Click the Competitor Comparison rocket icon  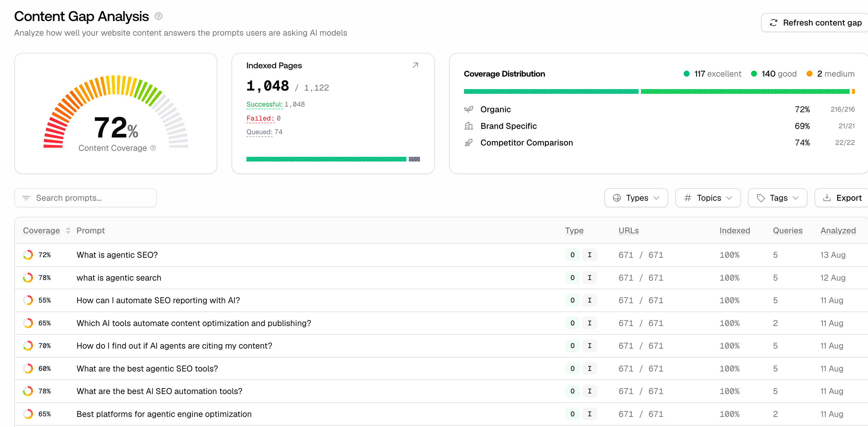click(469, 143)
